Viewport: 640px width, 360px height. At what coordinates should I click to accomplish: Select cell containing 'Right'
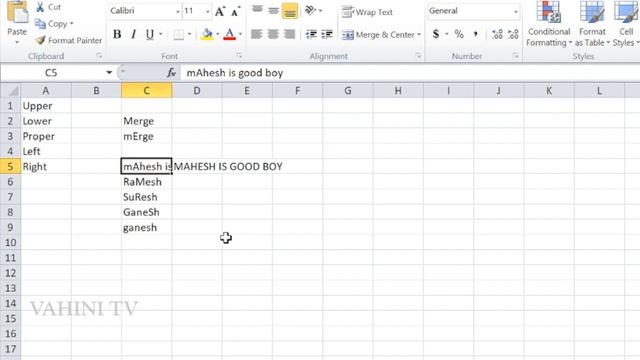pyautogui.click(x=46, y=166)
